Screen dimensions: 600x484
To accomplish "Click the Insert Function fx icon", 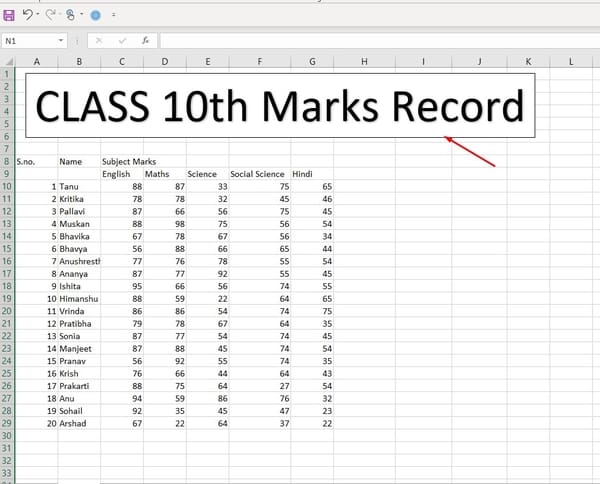I will tap(146, 41).
